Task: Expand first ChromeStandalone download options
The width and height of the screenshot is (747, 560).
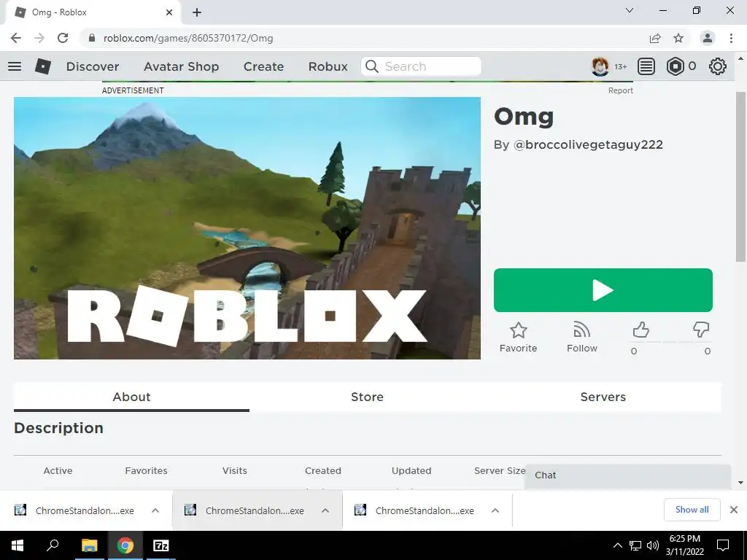Action: [155, 510]
